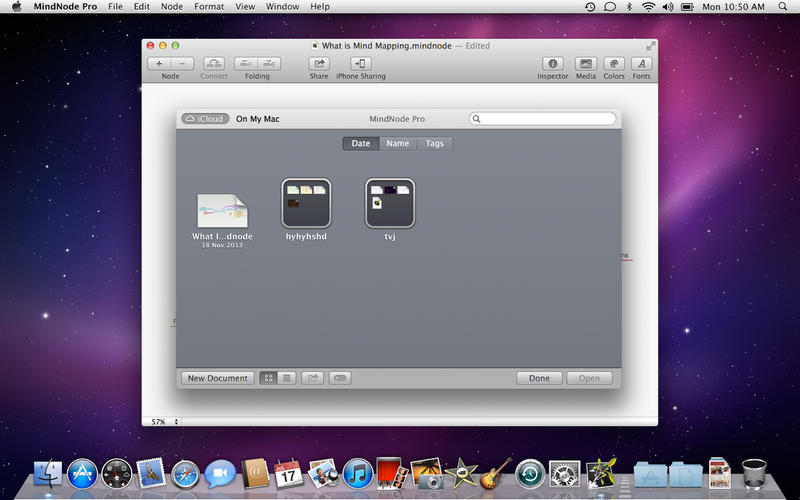Select the iCloud storage location
This screenshot has width=800, height=500.
205,119
